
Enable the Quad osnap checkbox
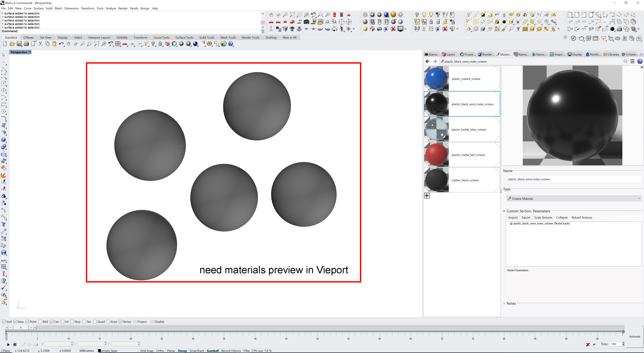(95, 322)
